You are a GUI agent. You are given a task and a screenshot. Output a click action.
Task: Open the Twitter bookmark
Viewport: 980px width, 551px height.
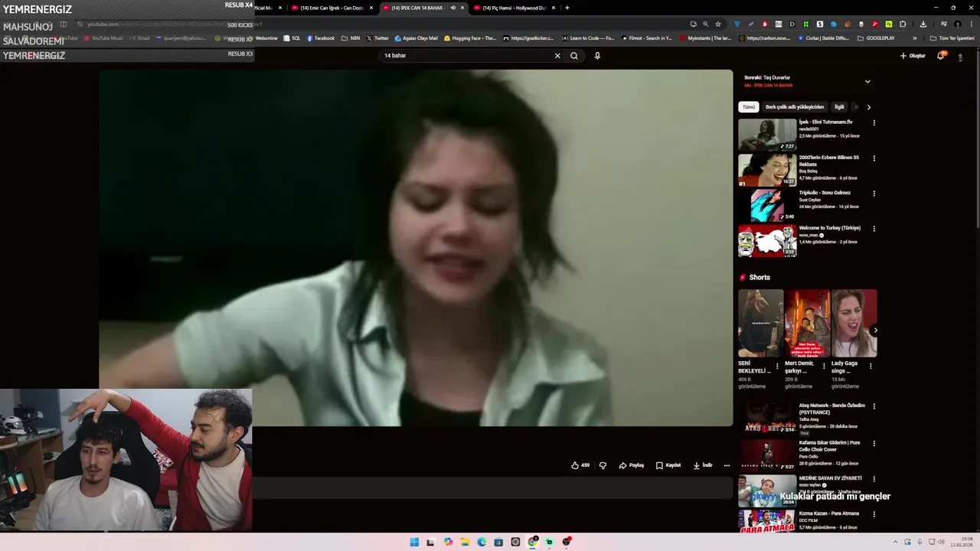click(x=377, y=38)
